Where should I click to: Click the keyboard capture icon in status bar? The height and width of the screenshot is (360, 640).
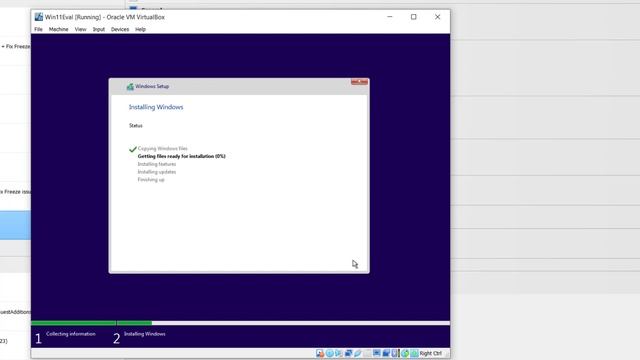click(414, 353)
